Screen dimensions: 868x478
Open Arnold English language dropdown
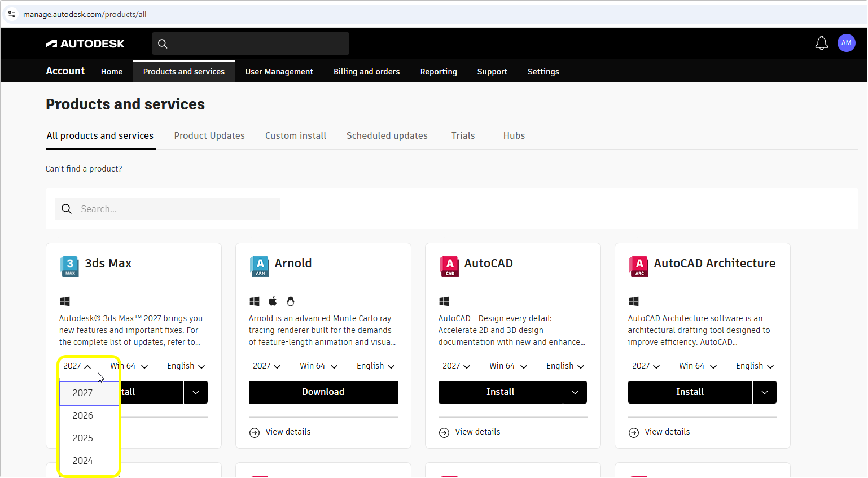tap(375, 366)
